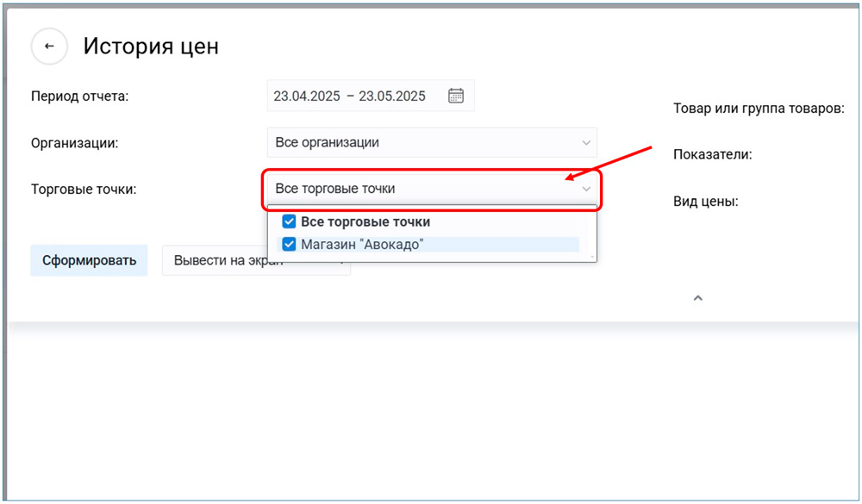Image resolution: width=862 pixels, height=504 pixels.
Task: Go back using the arrow button
Action: [x=49, y=47]
